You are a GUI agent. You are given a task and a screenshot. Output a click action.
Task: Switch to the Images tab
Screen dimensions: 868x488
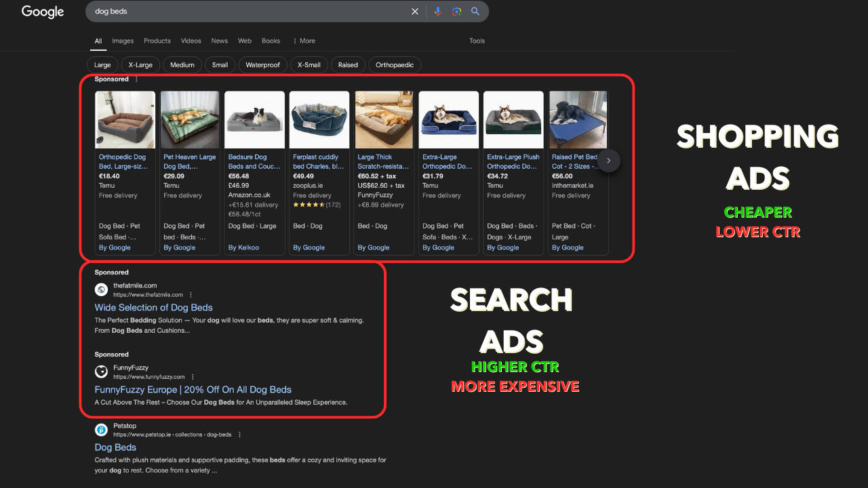pyautogui.click(x=123, y=41)
